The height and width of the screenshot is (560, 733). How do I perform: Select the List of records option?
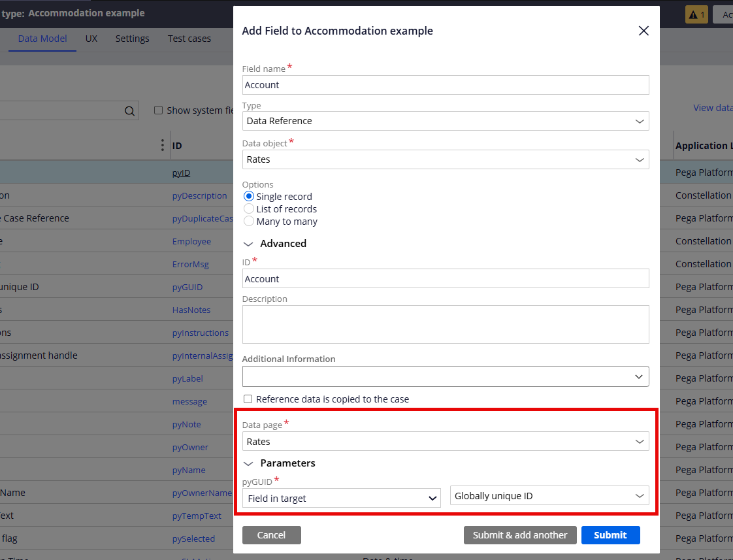coord(248,208)
